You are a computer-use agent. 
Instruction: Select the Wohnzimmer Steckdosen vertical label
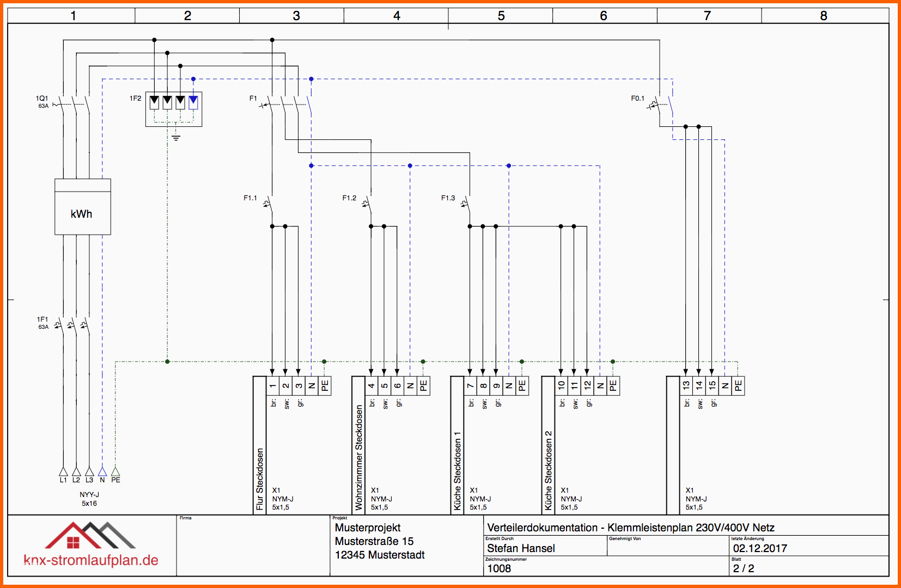[x=358, y=457]
